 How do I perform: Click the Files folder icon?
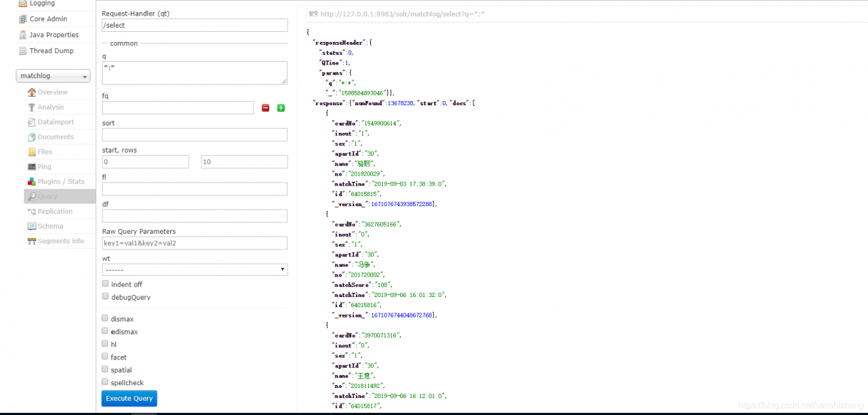[32, 152]
